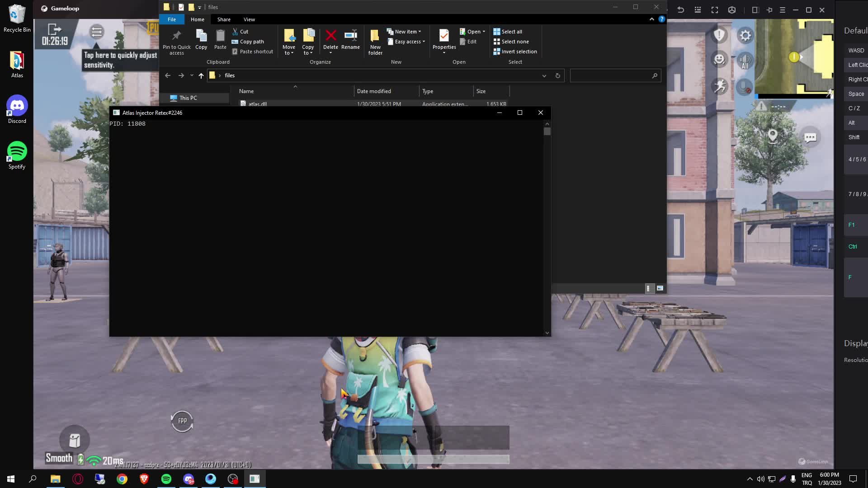Click the Gameloop fullscreen icon
Image resolution: width=868 pixels, height=488 pixels.
[715, 10]
